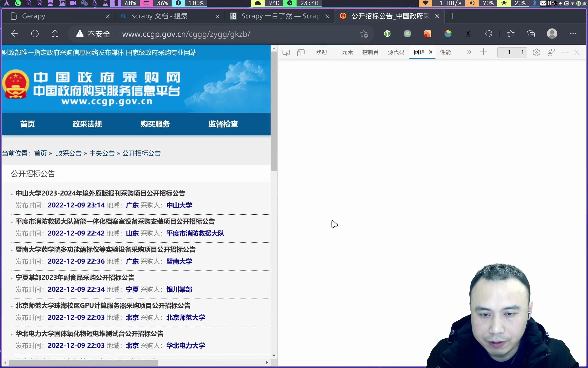Open 政采法规 navigation item

click(x=87, y=124)
